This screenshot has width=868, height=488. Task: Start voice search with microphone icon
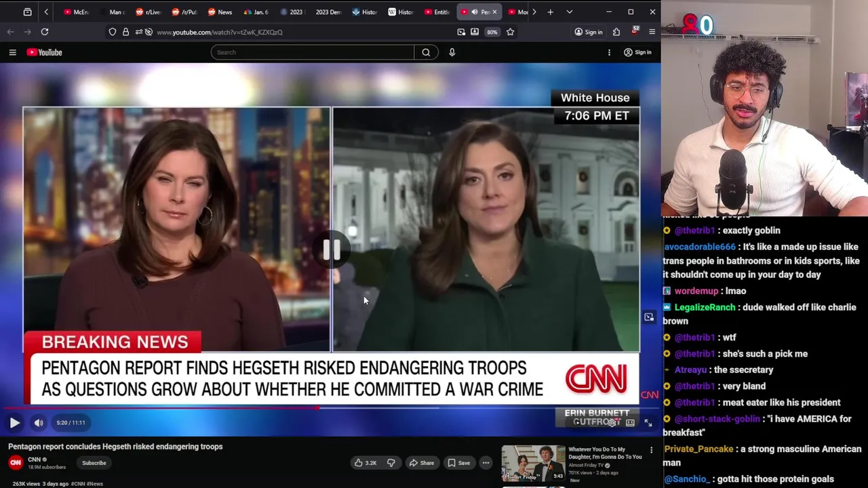click(452, 52)
